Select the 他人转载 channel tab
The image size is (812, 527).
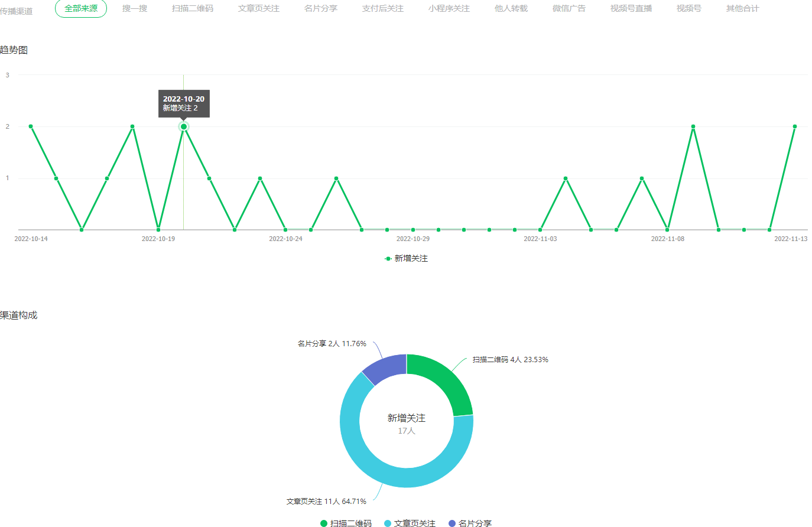511,8
